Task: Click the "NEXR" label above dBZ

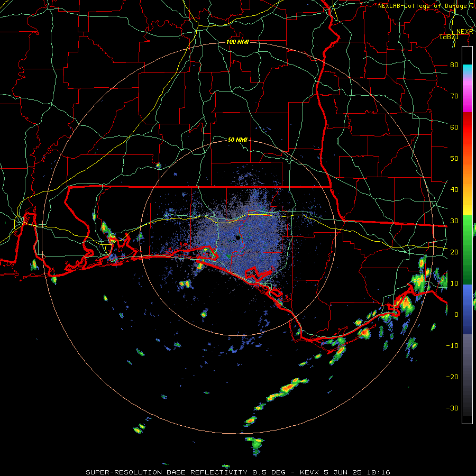Action: tap(465, 32)
